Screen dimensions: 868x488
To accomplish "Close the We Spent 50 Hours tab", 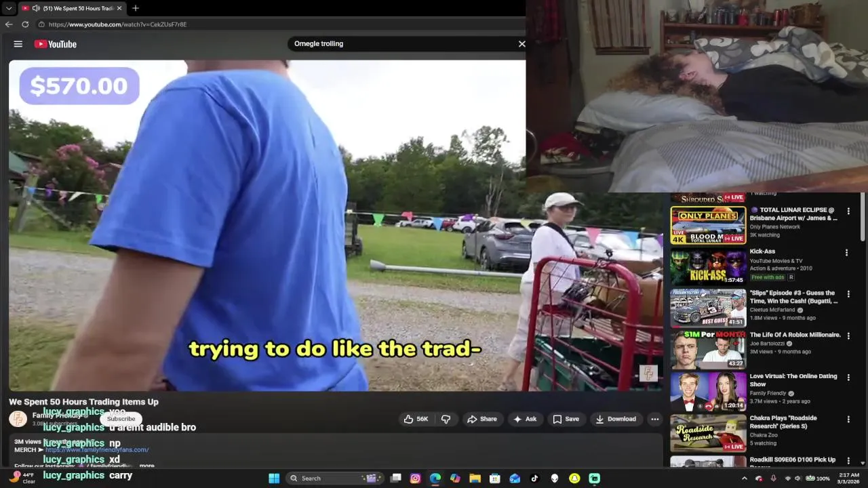I will (x=119, y=8).
